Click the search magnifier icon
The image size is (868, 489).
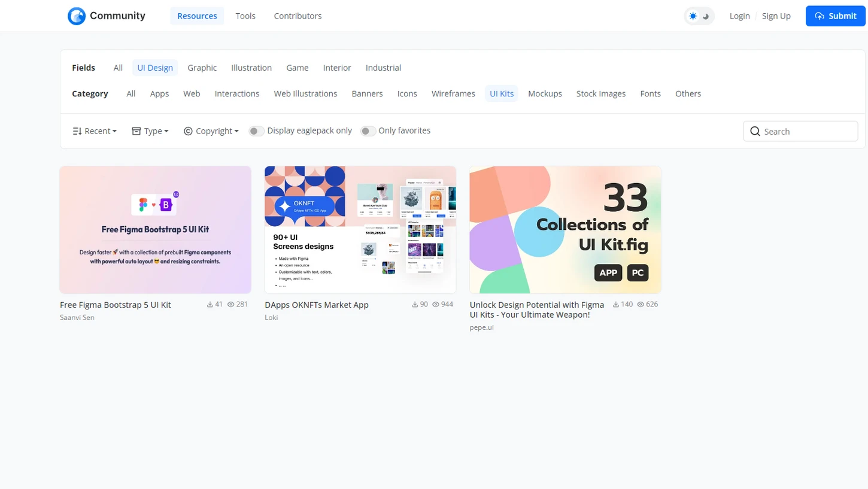tap(755, 131)
